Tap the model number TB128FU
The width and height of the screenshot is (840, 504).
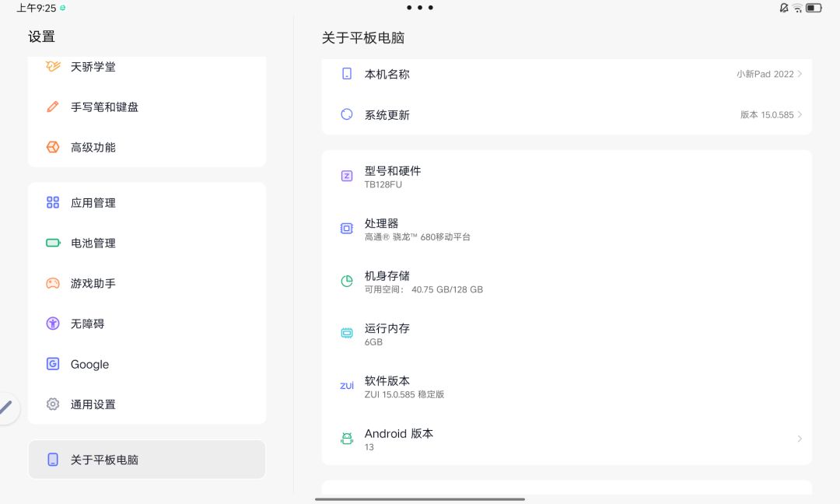383,185
